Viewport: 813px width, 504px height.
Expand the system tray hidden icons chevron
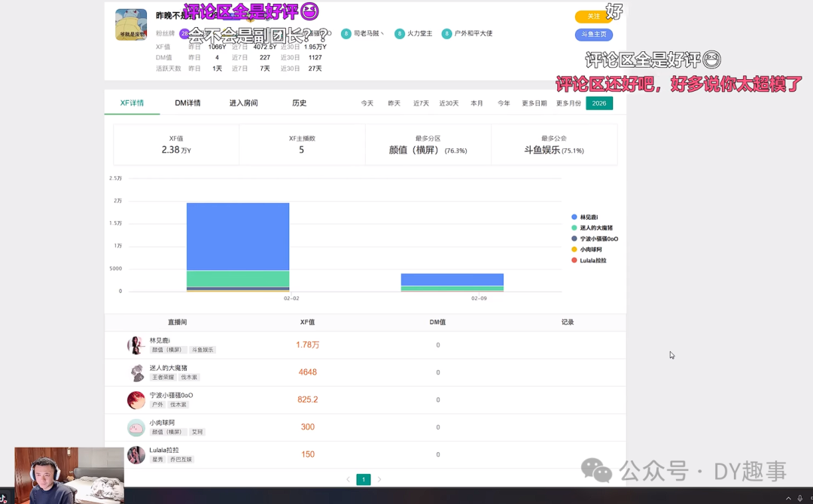[x=789, y=498]
